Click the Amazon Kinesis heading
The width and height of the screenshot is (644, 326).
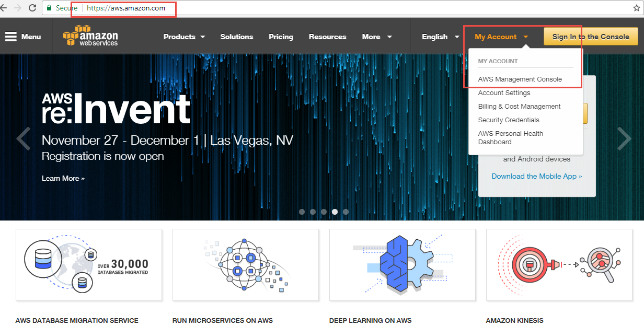pos(515,320)
